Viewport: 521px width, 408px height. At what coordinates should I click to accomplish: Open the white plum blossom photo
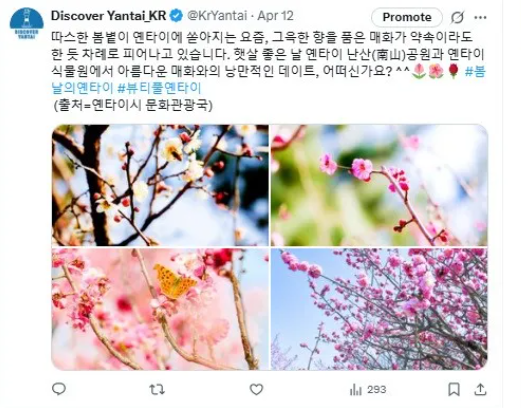pos(160,185)
